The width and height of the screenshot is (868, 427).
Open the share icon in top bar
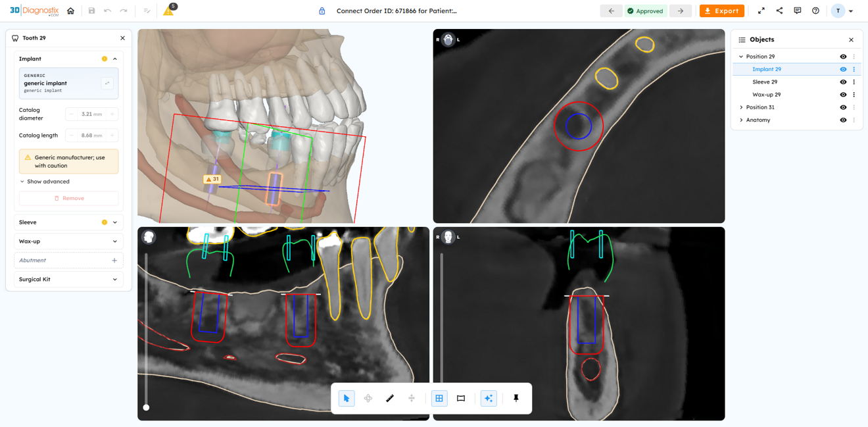click(x=779, y=11)
